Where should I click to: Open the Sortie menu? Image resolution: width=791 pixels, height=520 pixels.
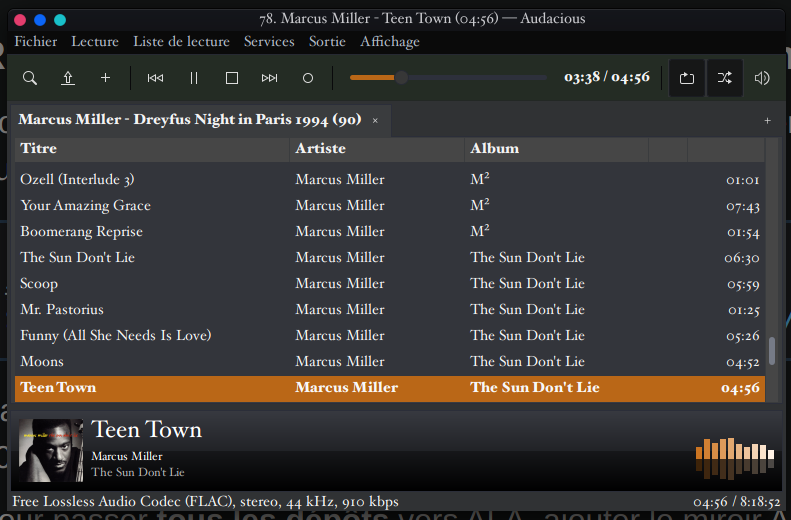coord(327,41)
